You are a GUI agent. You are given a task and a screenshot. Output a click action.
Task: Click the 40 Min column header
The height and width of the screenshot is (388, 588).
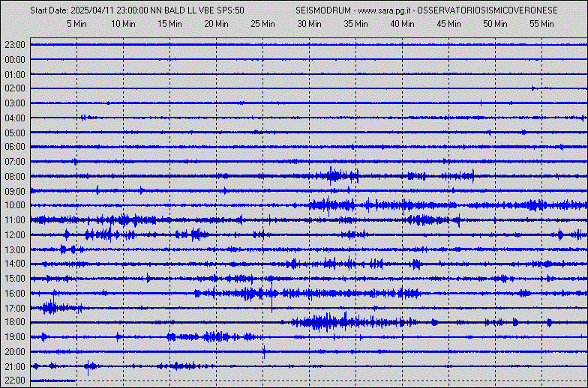(402, 24)
